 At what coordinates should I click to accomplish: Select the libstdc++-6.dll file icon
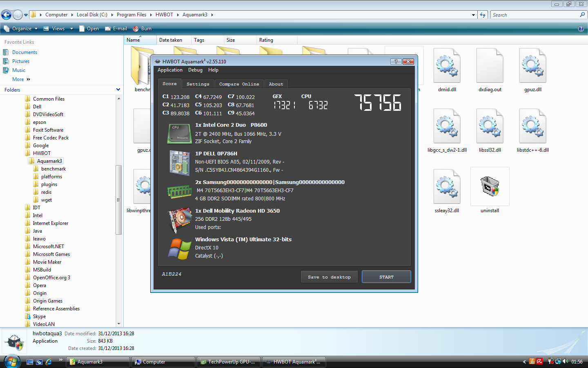(x=533, y=126)
